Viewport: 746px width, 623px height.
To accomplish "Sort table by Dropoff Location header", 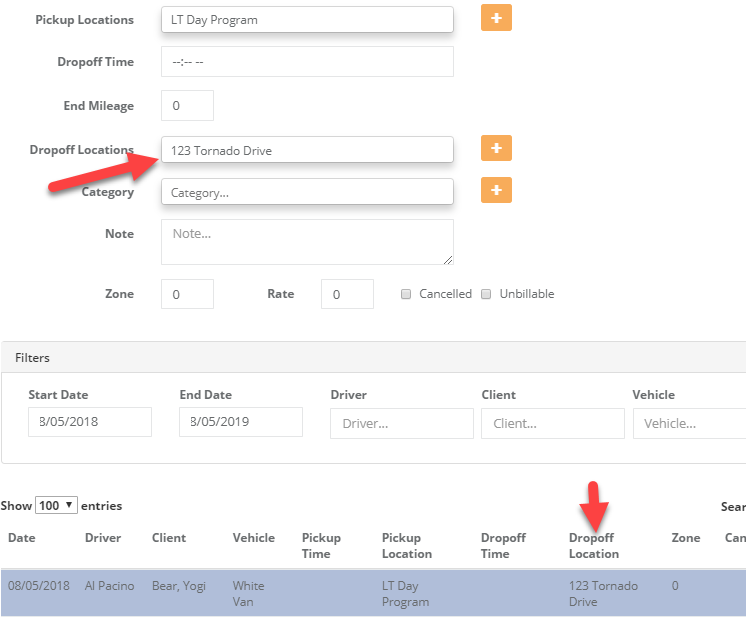I will [x=594, y=545].
